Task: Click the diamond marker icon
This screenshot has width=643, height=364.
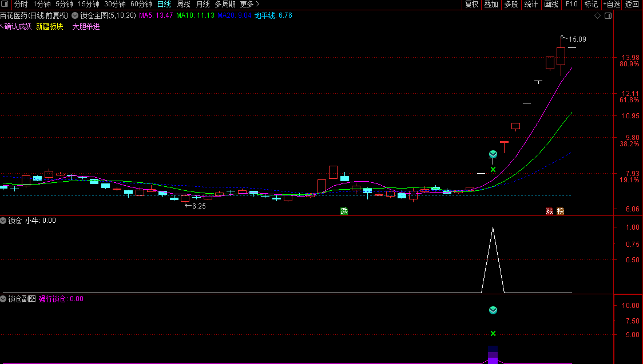Action: point(597,15)
